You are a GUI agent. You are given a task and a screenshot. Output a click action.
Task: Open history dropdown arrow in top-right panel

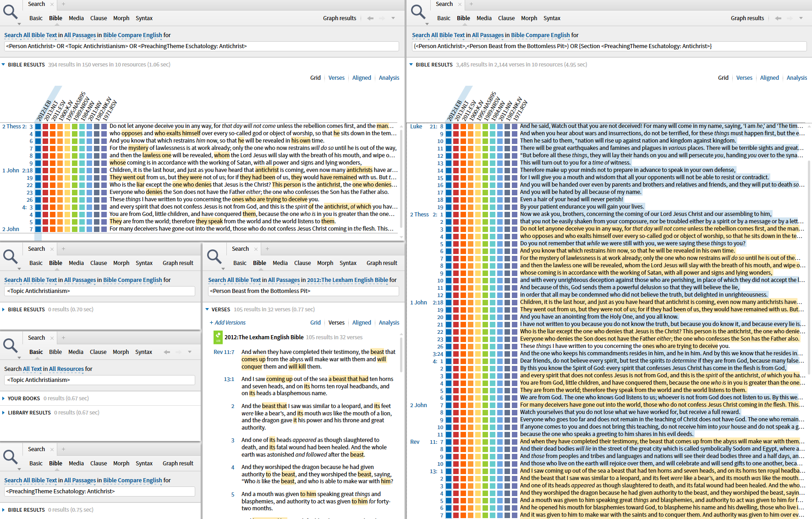point(801,18)
